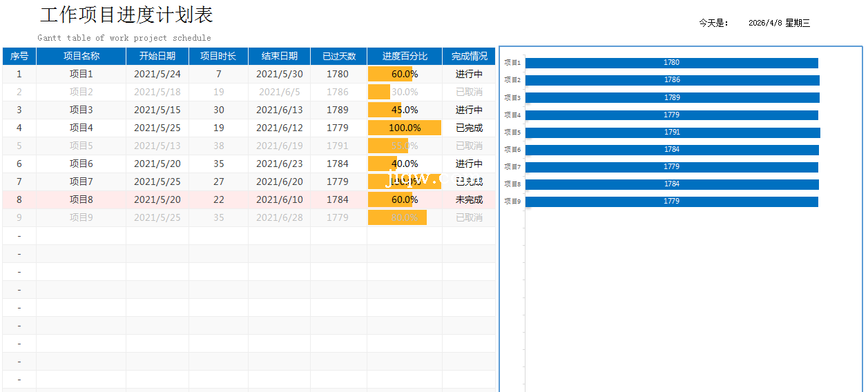Click the title 工作项目进度计划表
Screen dimensions: 868x392
(x=126, y=14)
